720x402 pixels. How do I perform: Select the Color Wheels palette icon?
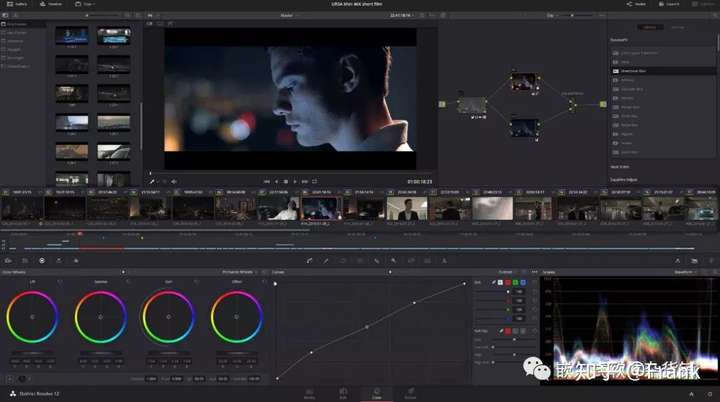coord(42,260)
